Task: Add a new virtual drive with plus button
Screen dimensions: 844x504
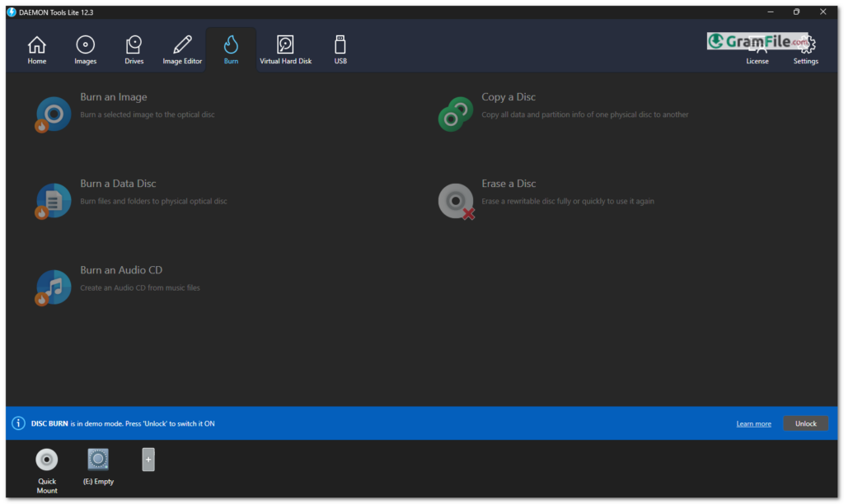Action: tap(148, 460)
